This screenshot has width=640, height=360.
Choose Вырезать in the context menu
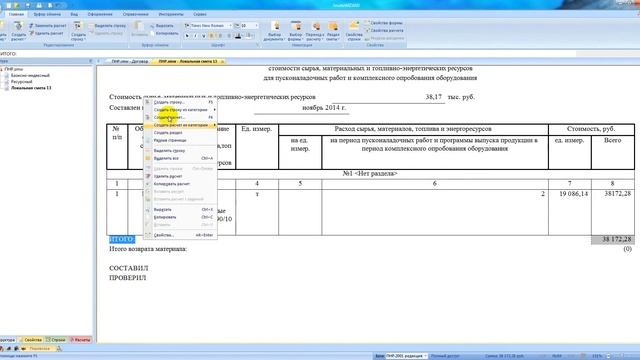pyautogui.click(x=180, y=210)
